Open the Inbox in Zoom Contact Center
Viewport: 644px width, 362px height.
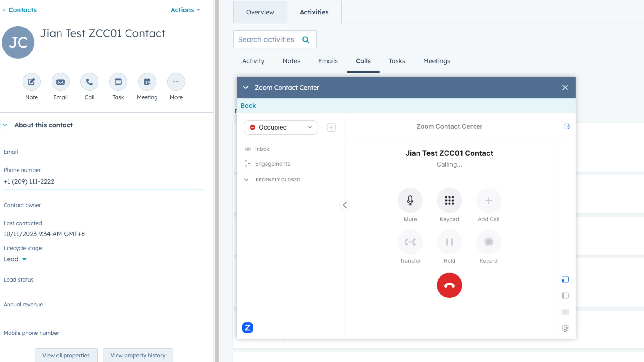click(262, 149)
